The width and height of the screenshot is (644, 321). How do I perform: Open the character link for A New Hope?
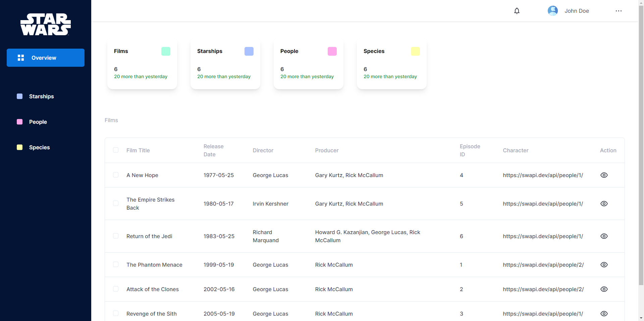tap(543, 175)
